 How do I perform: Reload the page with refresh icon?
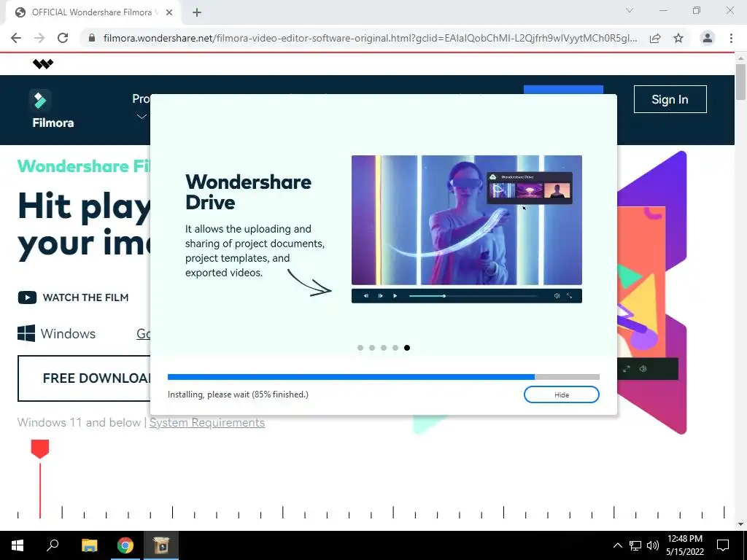click(63, 38)
